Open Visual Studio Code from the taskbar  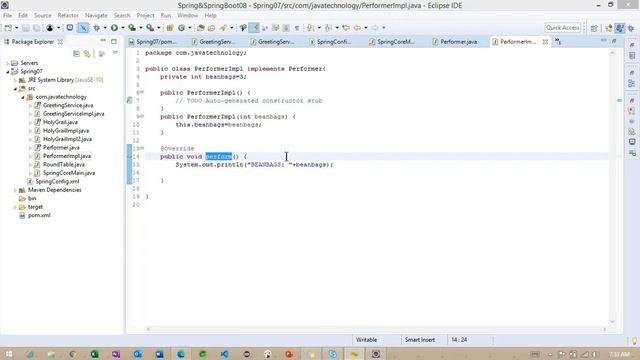[x=224, y=354]
